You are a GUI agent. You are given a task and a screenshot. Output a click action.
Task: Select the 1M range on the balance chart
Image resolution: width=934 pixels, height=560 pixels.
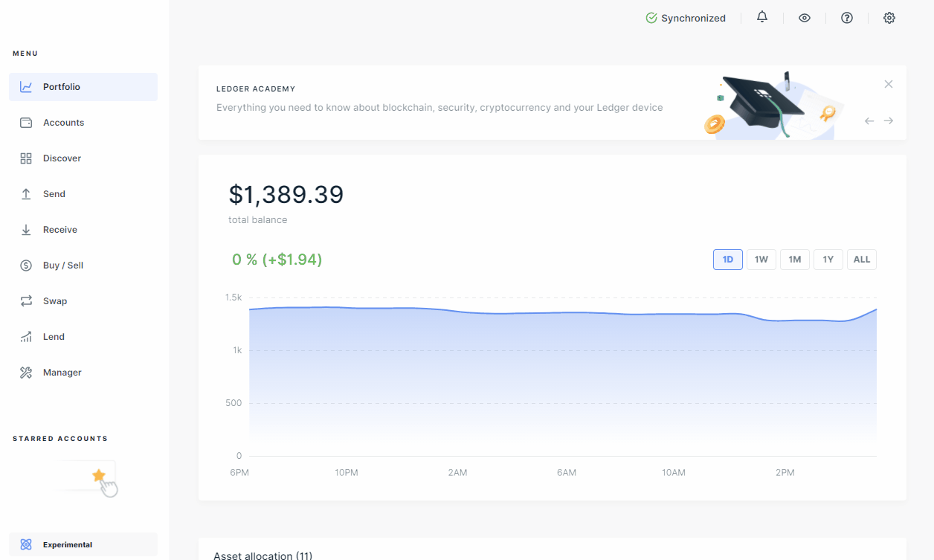click(x=794, y=259)
